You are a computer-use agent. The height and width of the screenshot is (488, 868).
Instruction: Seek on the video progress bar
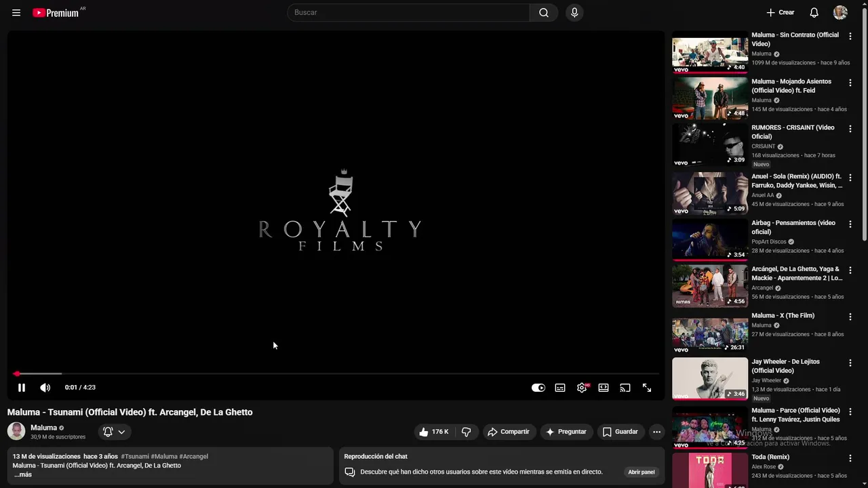(x=336, y=373)
